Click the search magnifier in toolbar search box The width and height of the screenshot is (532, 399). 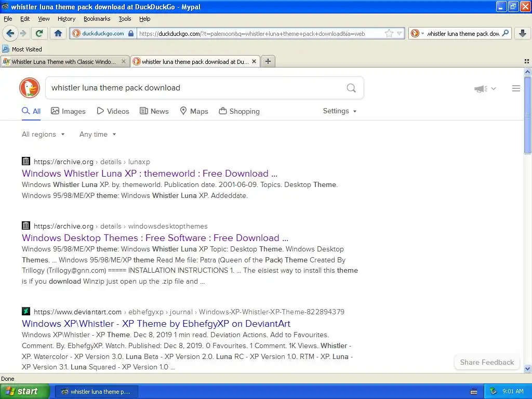[505, 33]
